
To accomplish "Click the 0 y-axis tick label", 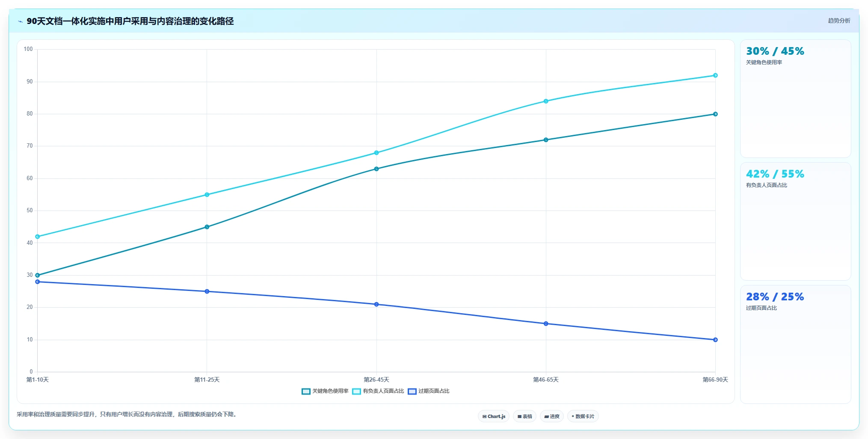I will (31, 372).
